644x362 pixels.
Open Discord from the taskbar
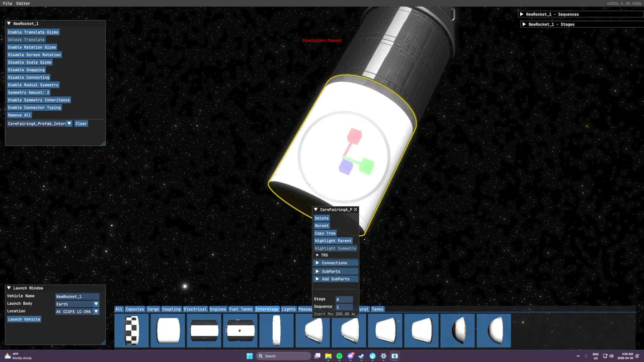pos(351,356)
